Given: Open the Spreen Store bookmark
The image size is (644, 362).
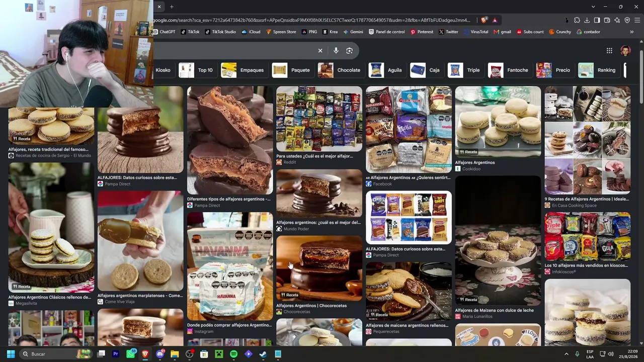Looking at the screenshot, I should [x=281, y=32].
